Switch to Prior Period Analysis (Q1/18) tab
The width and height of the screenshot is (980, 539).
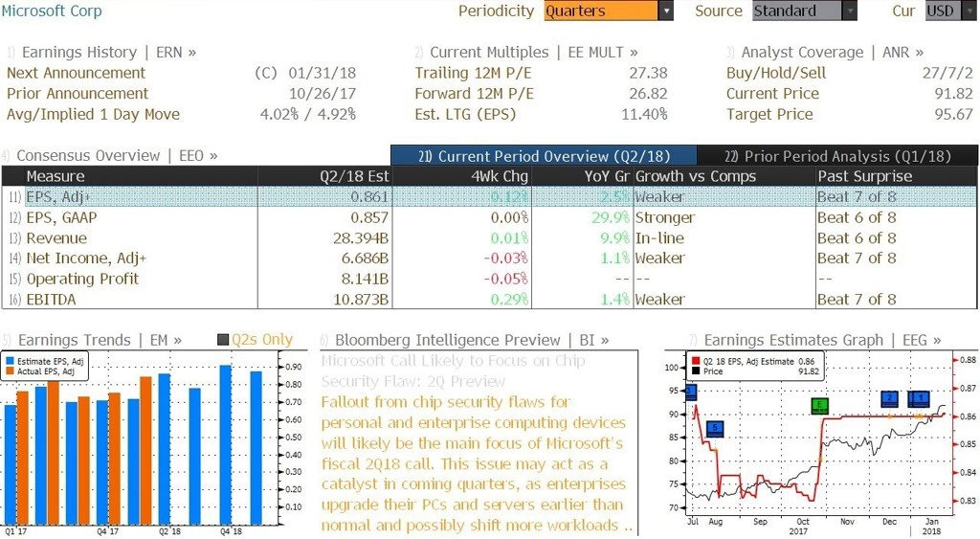pyautogui.click(x=837, y=156)
